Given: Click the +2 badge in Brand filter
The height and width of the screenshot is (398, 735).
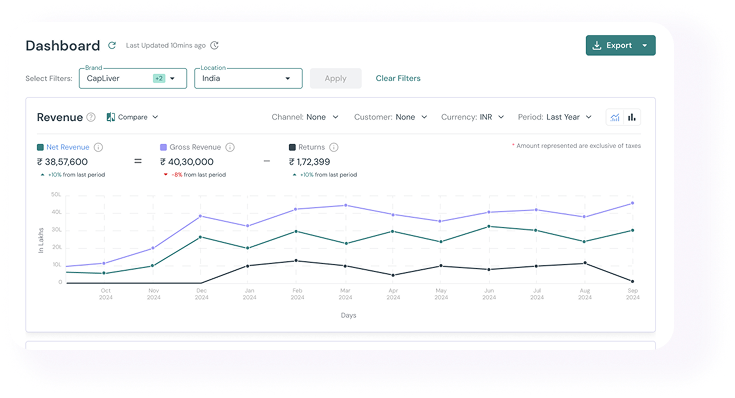Looking at the screenshot, I should tap(159, 78).
